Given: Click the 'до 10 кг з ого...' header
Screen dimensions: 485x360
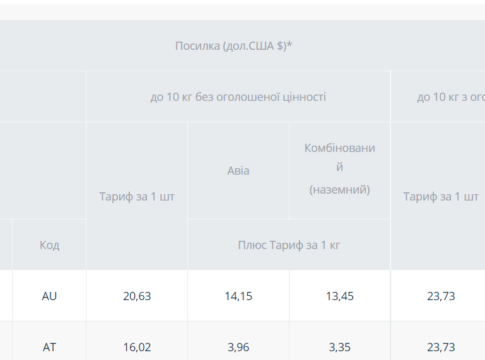Looking at the screenshot, I should 451,97.
